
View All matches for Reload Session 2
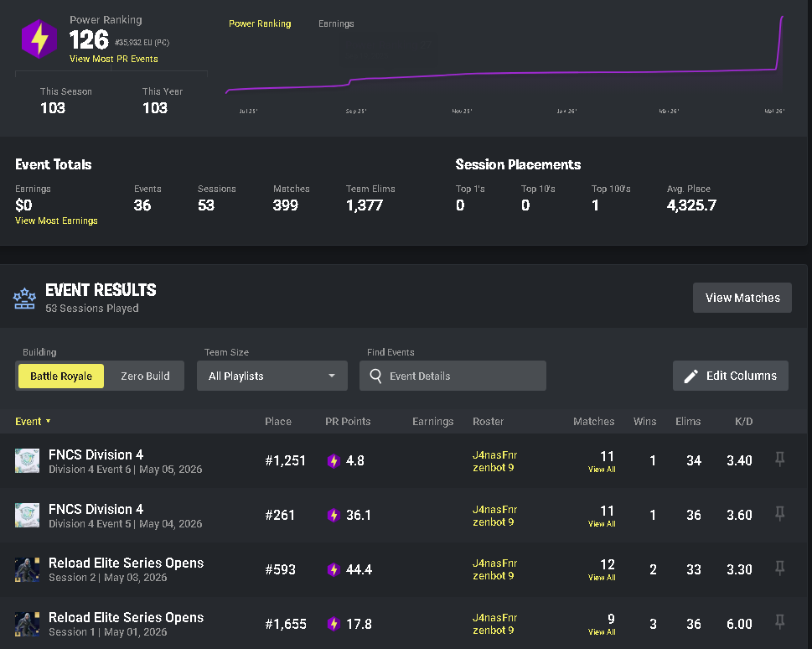point(602,578)
